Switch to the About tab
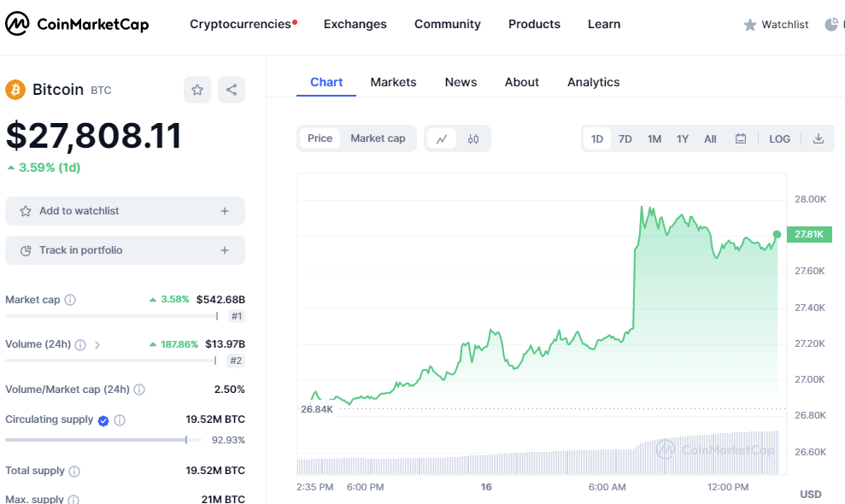Image resolution: width=845 pixels, height=504 pixels. click(522, 82)
